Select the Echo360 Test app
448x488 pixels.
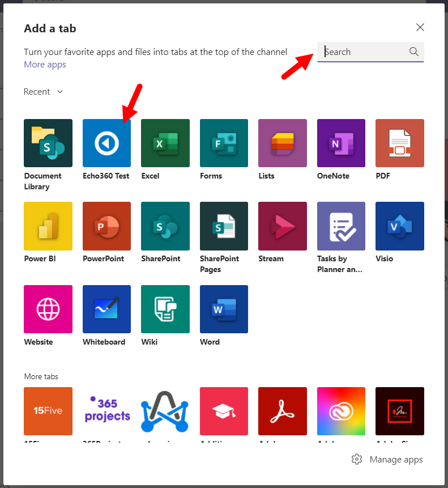(x=106, y=143)
